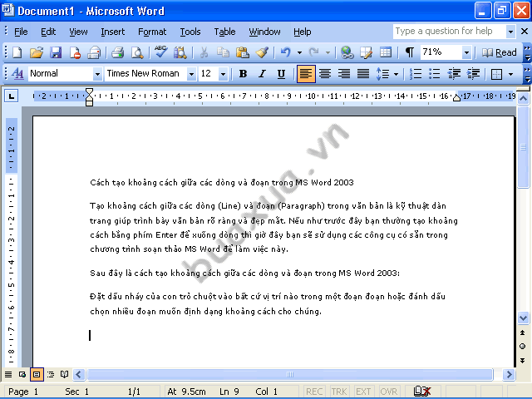Image resolution: width=532 pixels, height=399 pixels.
Task: Run Spelling and Grammar check
Action: (x=160, y=52)
